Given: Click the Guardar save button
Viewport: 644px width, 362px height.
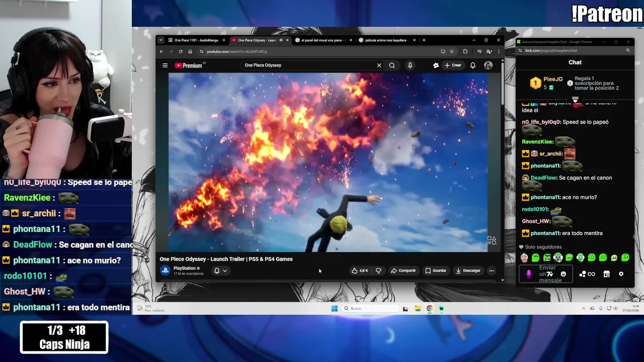Looking at the screenshot, I should coord(436,270).
